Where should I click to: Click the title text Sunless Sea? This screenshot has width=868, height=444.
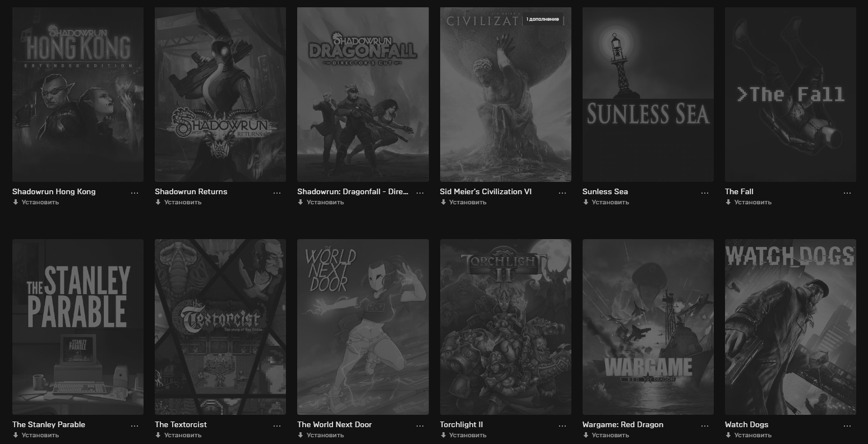click(605, 191)
